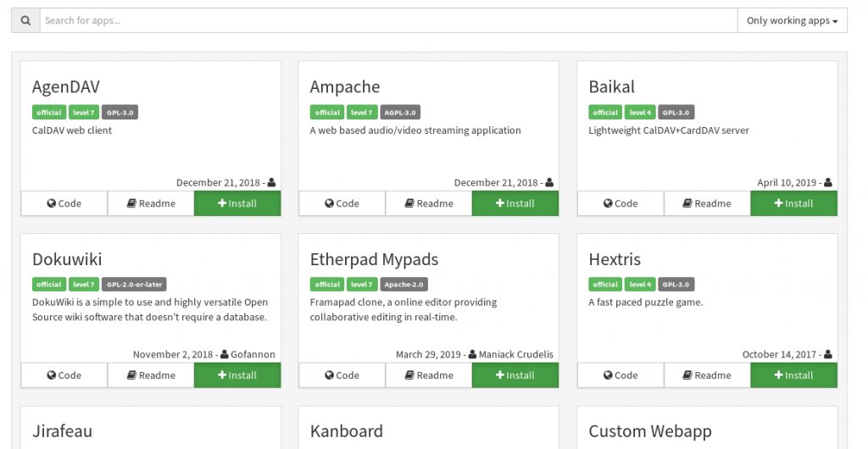The image size is (868, 449).
Task: Open Code for Etherpad Mypads
Action: [342, 375]
